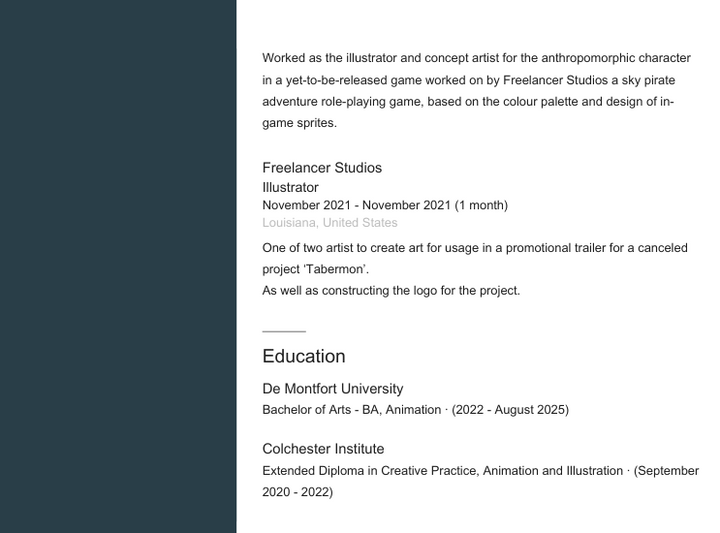Open the "De Montfort University" entry

333,388
